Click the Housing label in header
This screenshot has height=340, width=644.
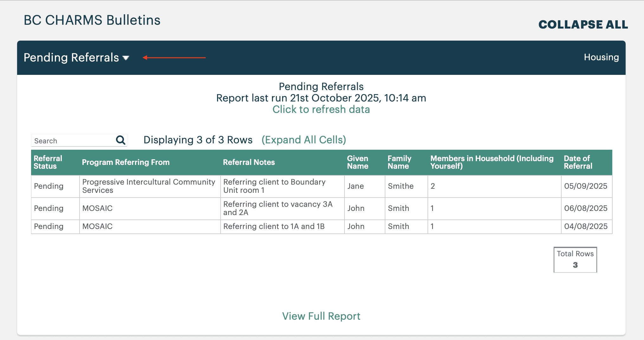(601, 57)
